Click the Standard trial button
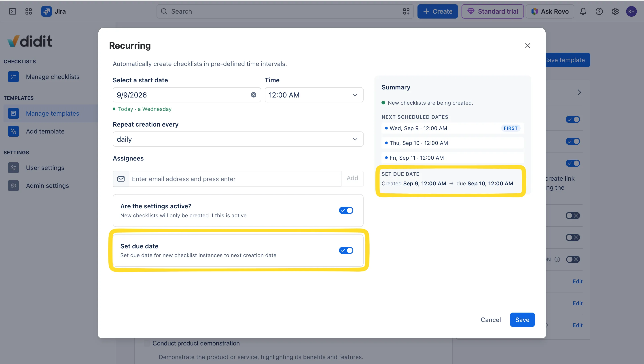Image resolution: width=644 pixels, height=364 pixels. pyautogui.click(x=492, y=11)
